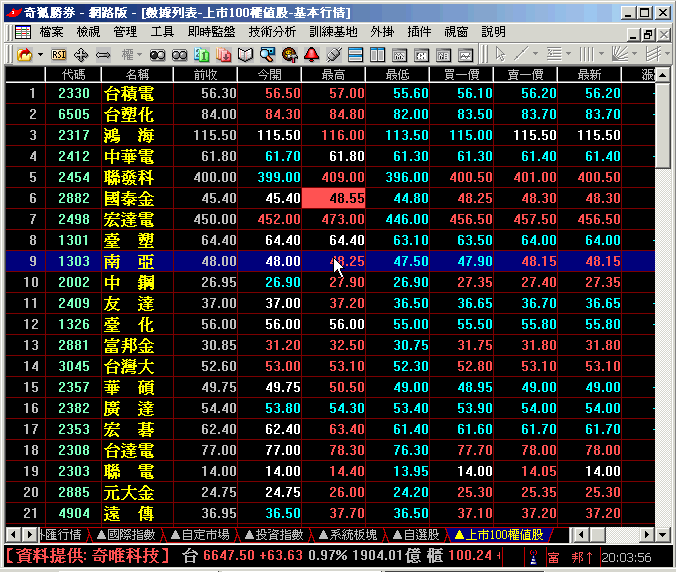Sort by the 最高 column header

(333, 75)
